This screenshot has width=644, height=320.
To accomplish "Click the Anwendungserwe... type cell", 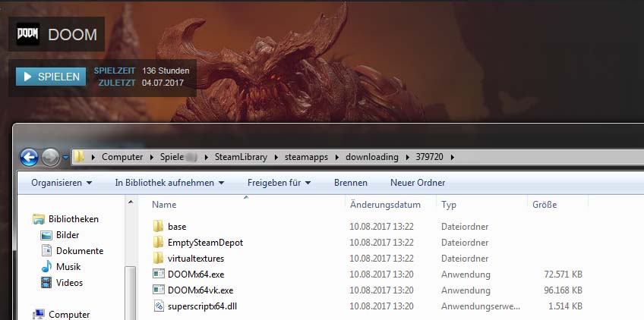I will 481,306.
